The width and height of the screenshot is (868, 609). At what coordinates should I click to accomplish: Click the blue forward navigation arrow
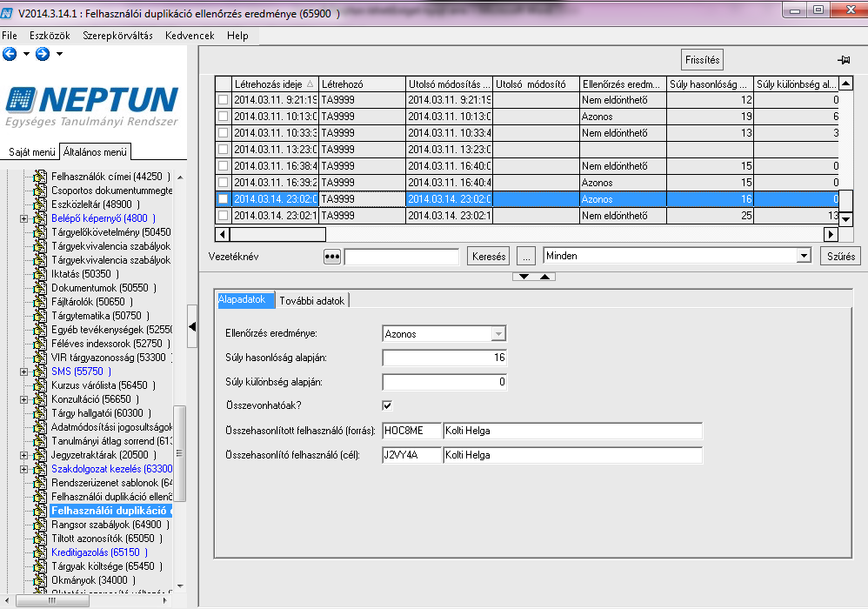point(42,54)
